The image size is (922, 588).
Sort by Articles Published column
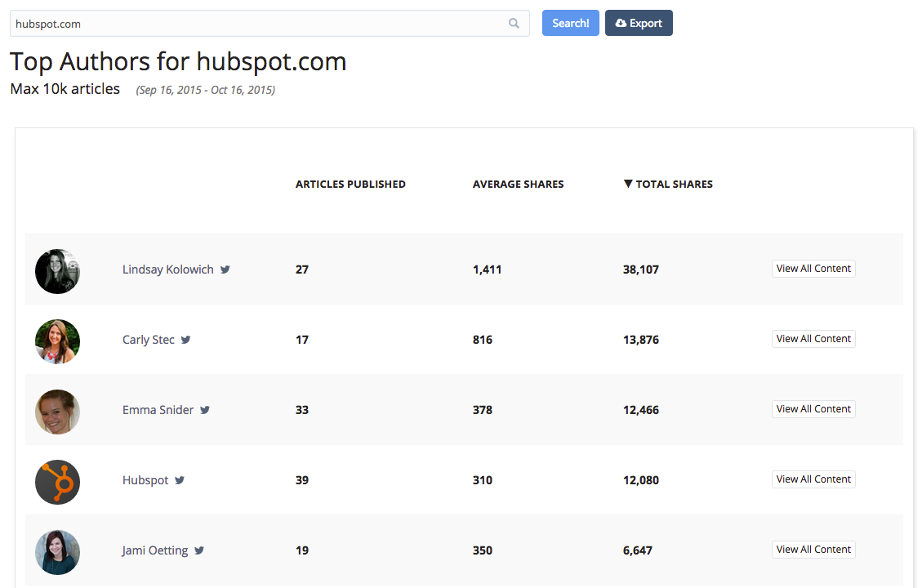coord(350,185)
